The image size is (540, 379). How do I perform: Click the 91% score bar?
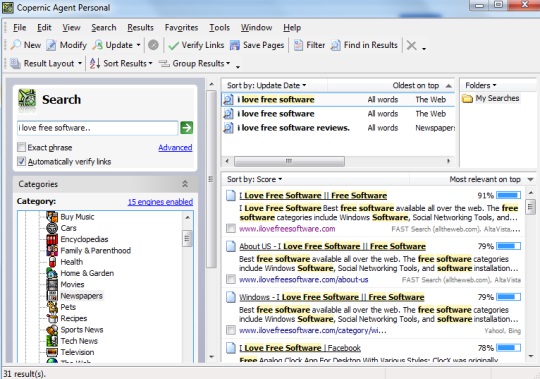pyautogui.click(x=508, y=196)
